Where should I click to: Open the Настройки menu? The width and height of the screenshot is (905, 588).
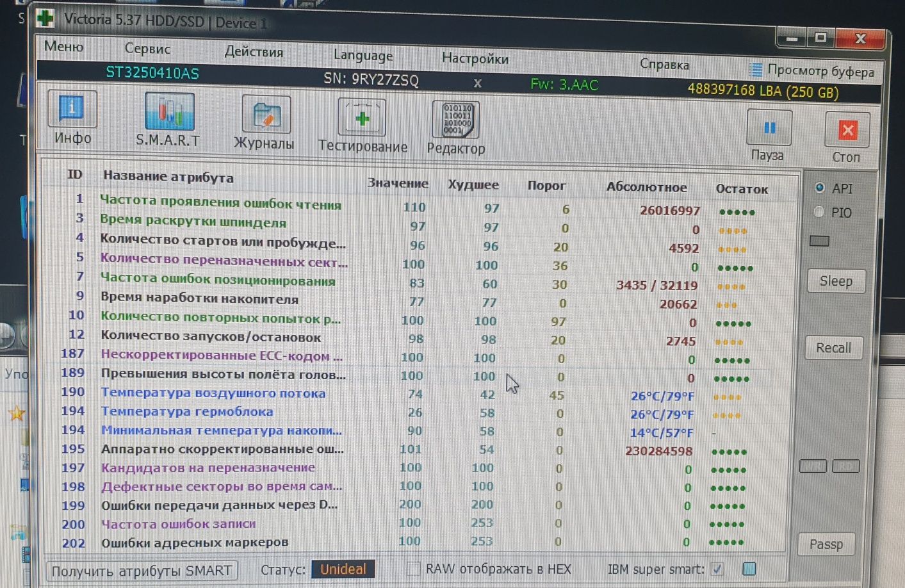(475, 59)
